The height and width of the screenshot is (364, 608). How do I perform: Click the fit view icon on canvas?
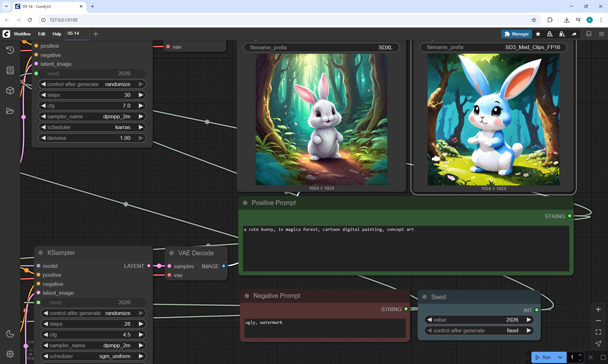click(x=598, y=332)
